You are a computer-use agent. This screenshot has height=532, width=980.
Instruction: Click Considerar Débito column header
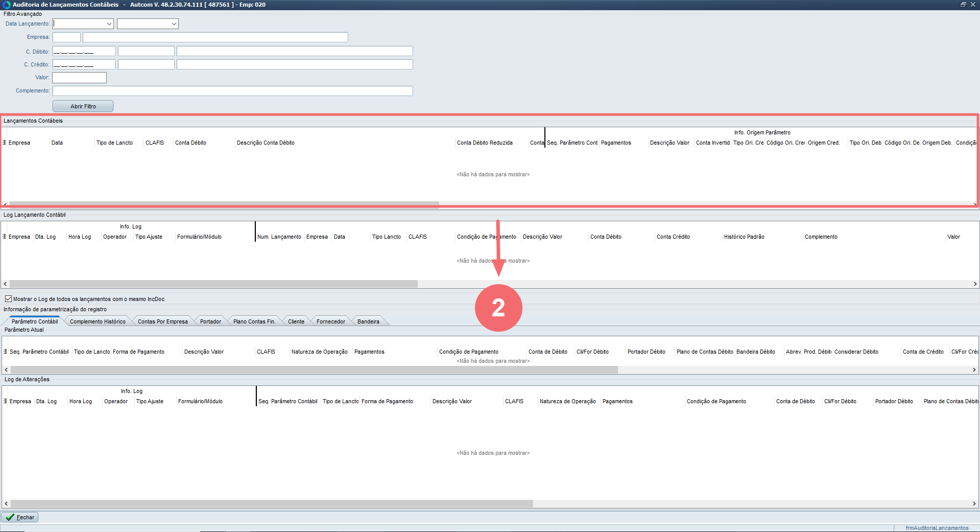pyautogui.click(x=866, y=352)
